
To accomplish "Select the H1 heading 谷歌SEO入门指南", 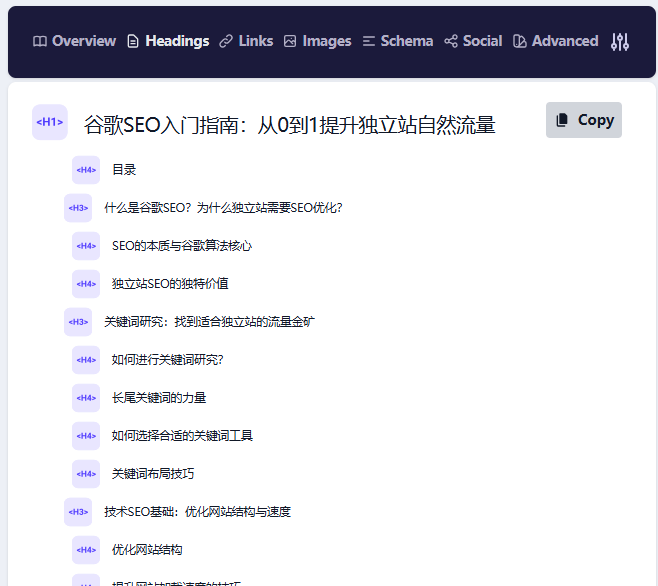I will coord(289,125).
